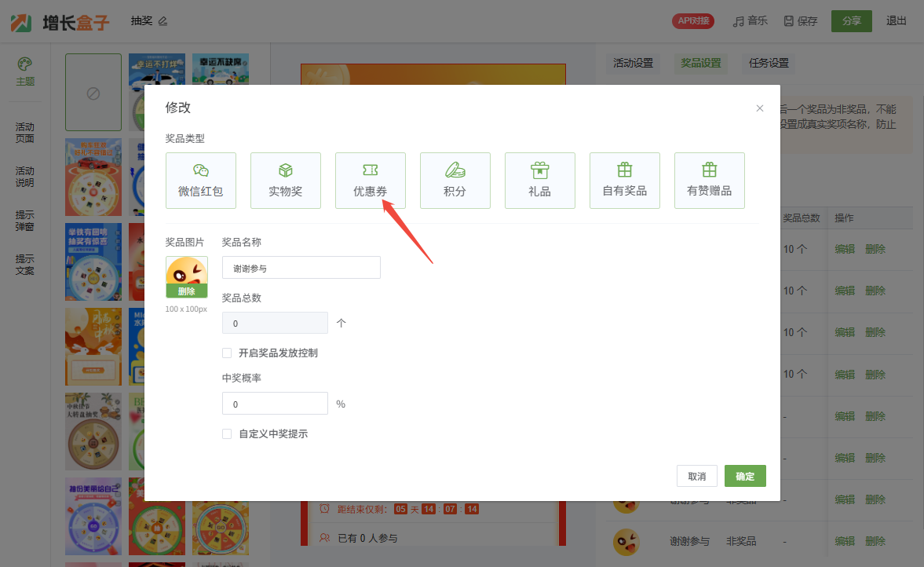Focus the 奖品名称 field containing 谢谢参与

point(301,268)
